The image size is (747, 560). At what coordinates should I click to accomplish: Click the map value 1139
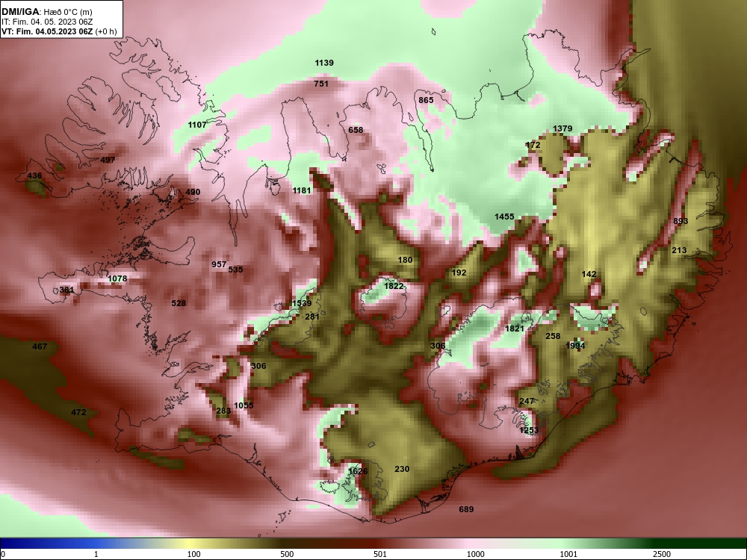[x=324, y=63]
